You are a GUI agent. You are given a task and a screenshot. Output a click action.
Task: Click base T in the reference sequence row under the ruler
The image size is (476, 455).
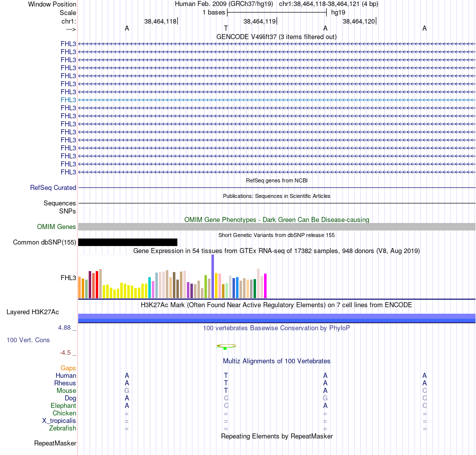[x=226, y=28]
